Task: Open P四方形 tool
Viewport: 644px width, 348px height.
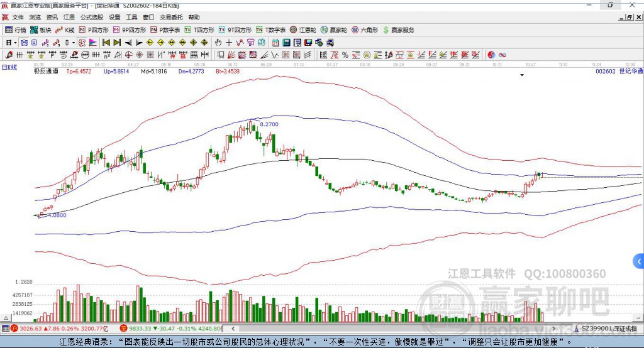Action: (x=94, y=30)
